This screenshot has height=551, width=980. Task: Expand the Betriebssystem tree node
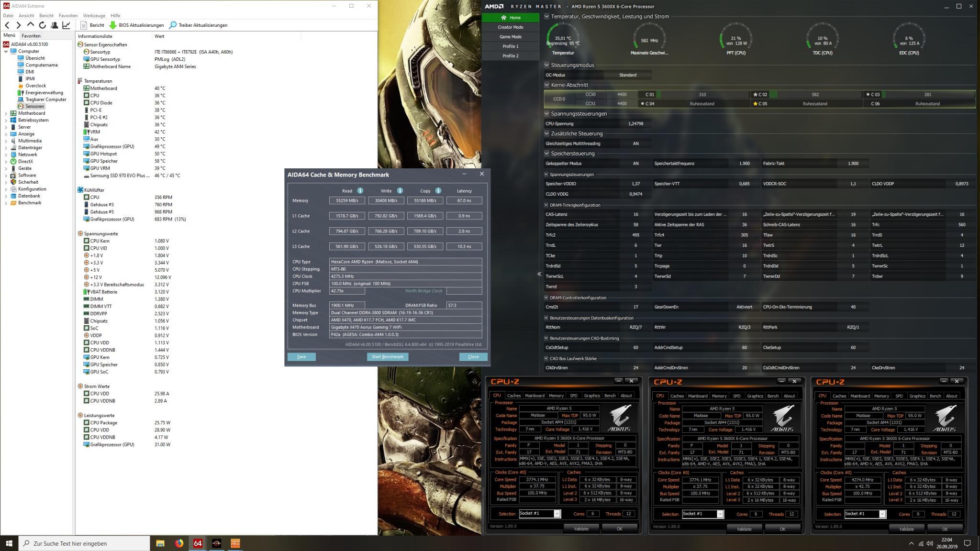pyautogui.click(x=6, y=120)
